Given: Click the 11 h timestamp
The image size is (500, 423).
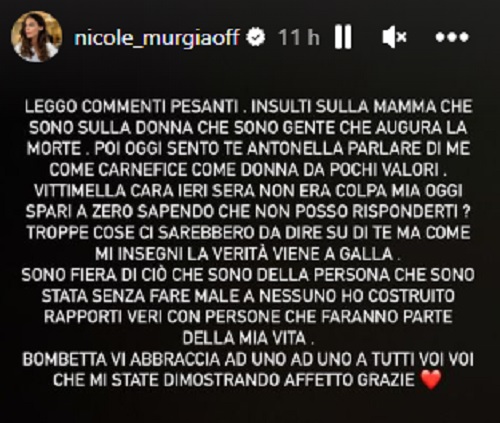Looking at the screenshot, I should [x=299, y=37].
